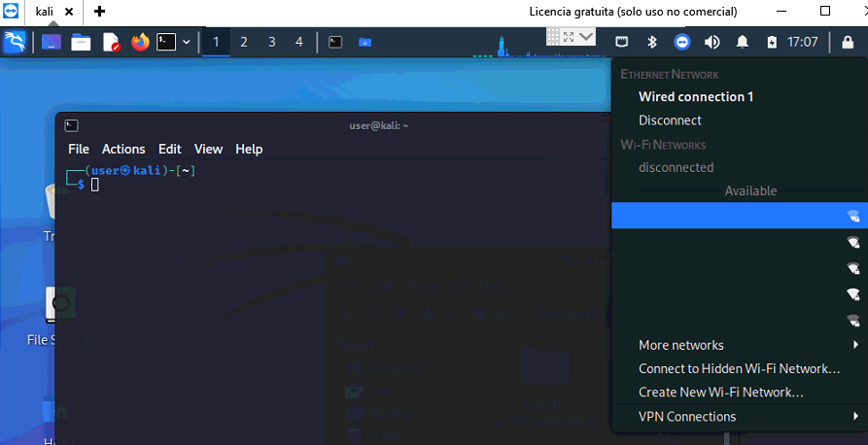
Task: Open the battery power manager icon
Action: (772, 42)
